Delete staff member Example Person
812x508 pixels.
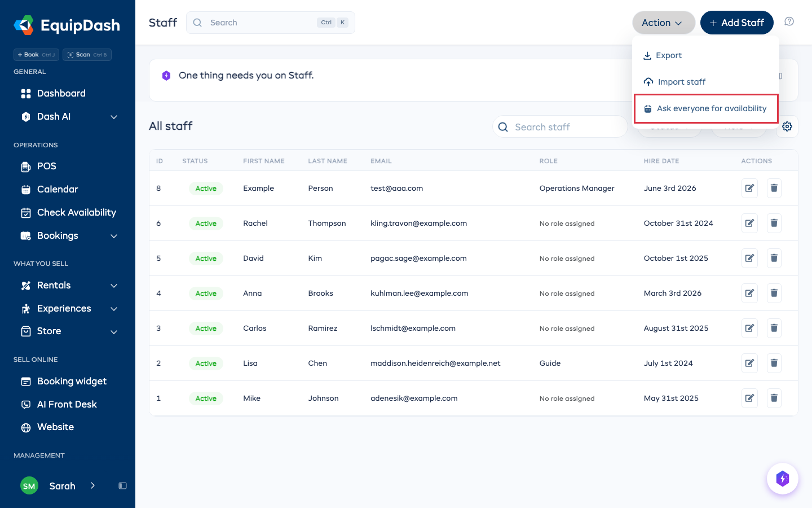774,188
